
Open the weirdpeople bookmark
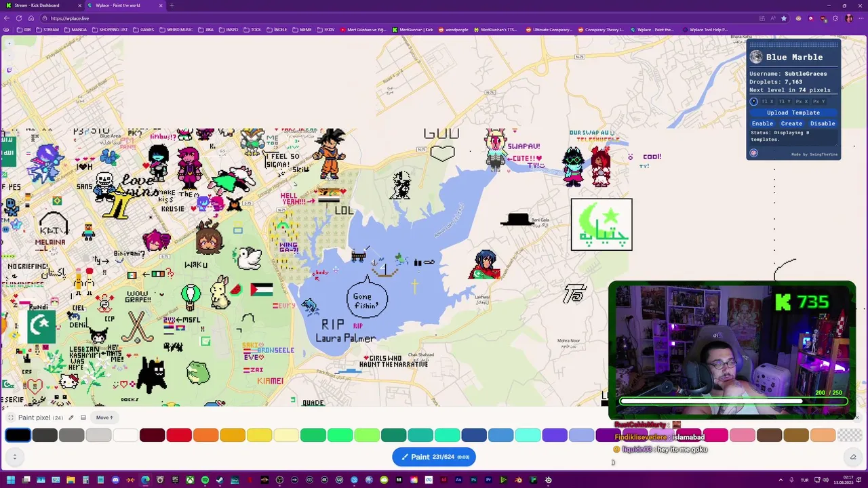(454, 30)
